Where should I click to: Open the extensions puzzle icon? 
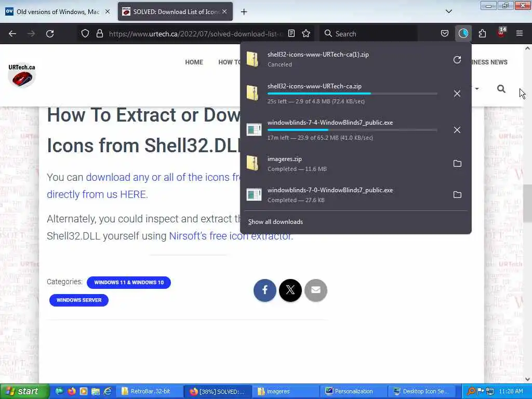[x=482, y=34]
